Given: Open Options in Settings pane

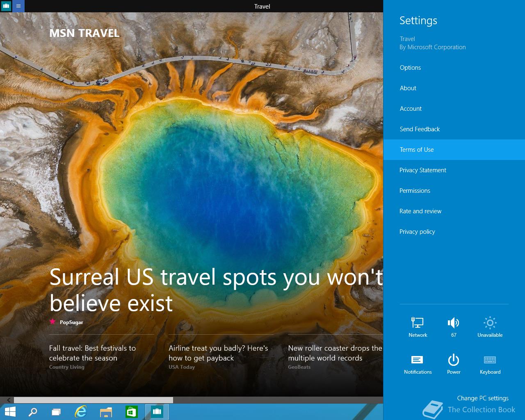Looking at the screenshot, I should pos(454,68).
